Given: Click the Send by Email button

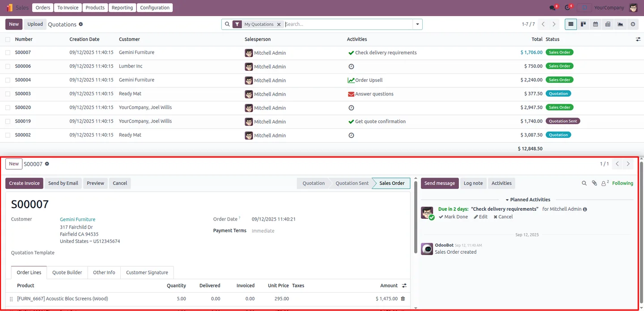Looking at the screenshot, I should point(63,183).
